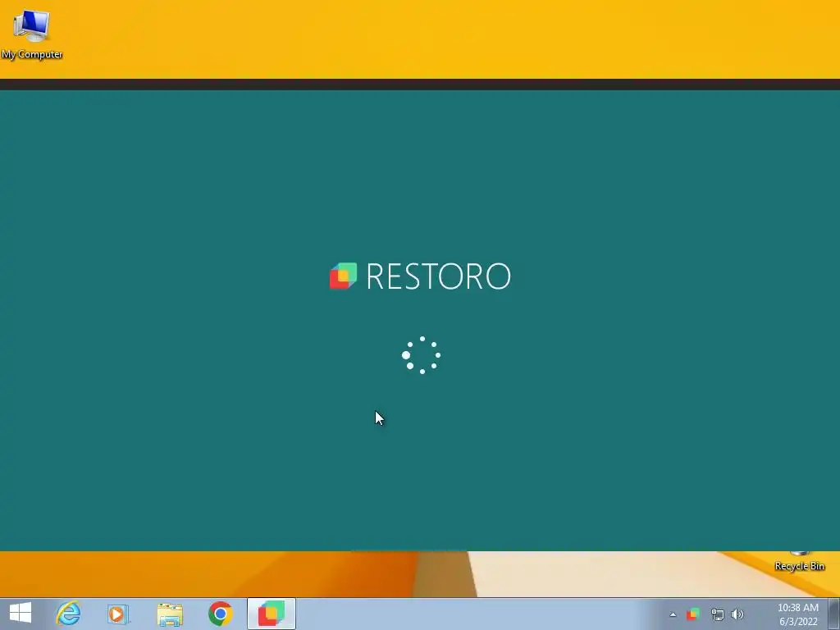840x630 pixels.
Task: Open the My Computer desktop icon
Action: pyautogui.click(x=32, y=33)
